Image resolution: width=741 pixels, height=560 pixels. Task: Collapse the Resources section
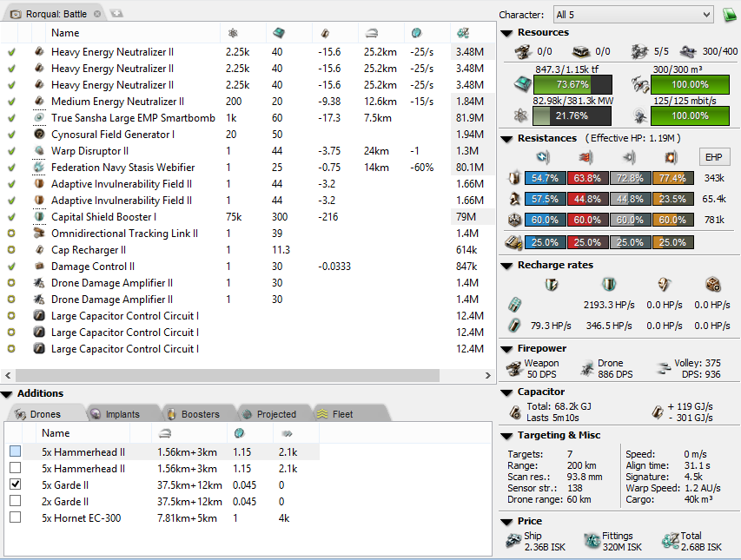click(507, 33)
